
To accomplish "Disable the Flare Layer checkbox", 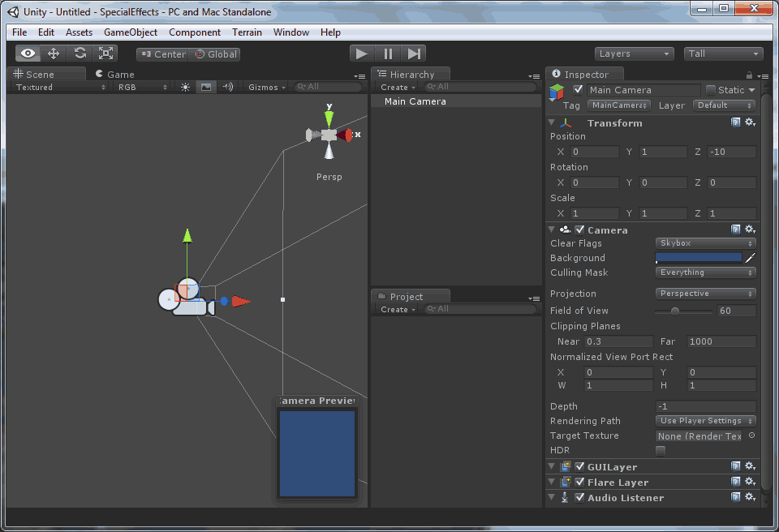I will pos(579,483).
